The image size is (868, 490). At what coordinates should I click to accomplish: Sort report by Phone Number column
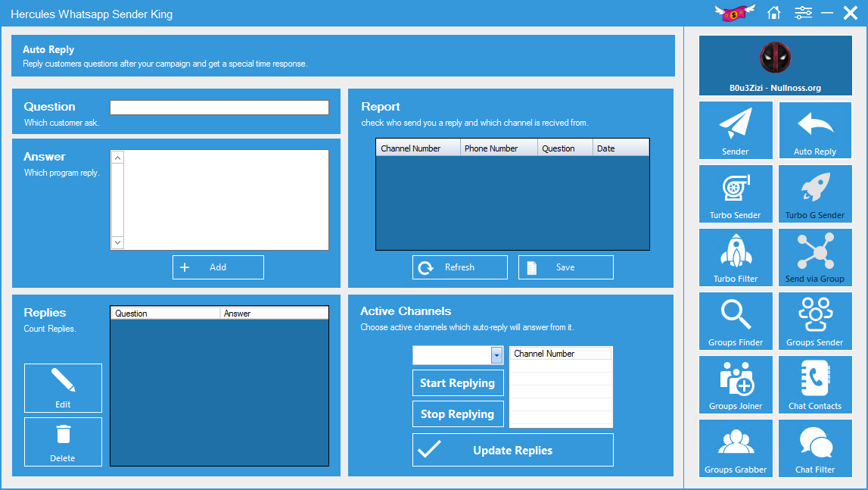(x=499, y=148)
